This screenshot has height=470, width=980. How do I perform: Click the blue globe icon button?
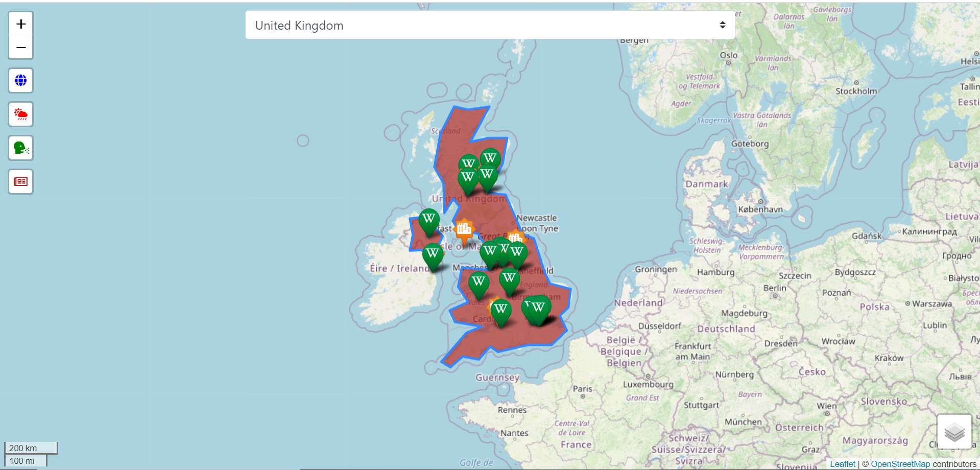pos(21,81)
